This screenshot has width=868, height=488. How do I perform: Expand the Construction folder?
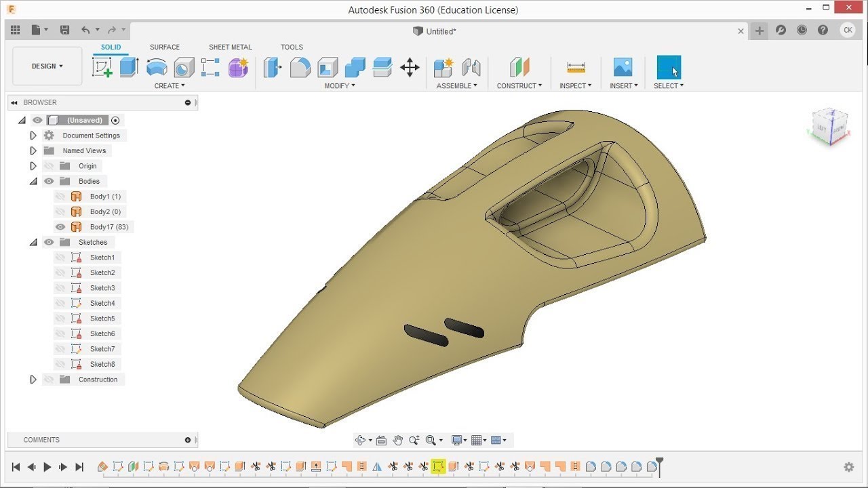click(x=33, y=380)
